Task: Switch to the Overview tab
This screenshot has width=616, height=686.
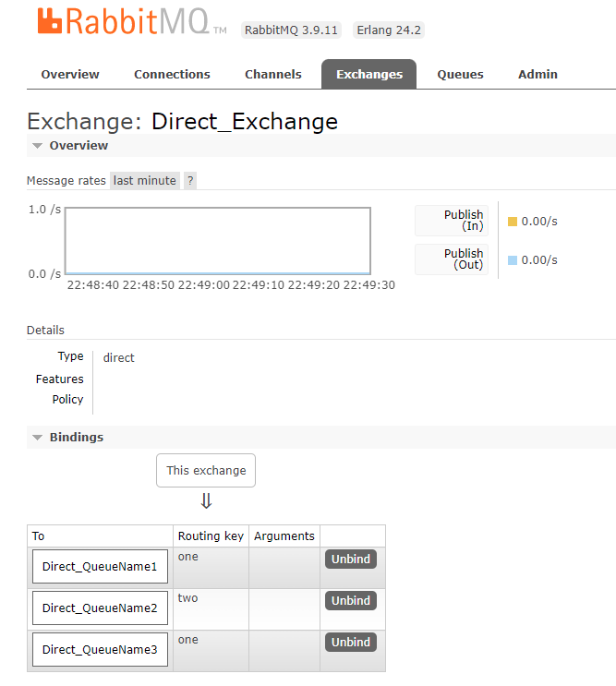Action: point(70,75)
